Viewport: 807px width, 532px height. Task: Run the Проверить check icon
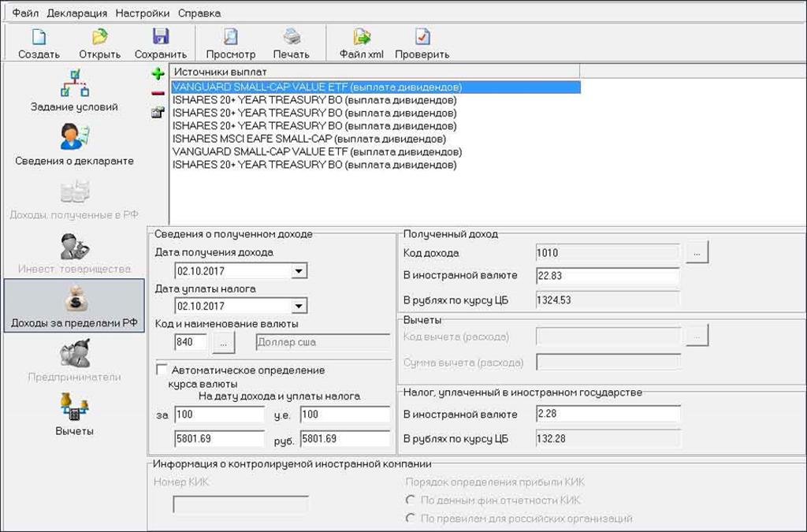click(422, 38)
